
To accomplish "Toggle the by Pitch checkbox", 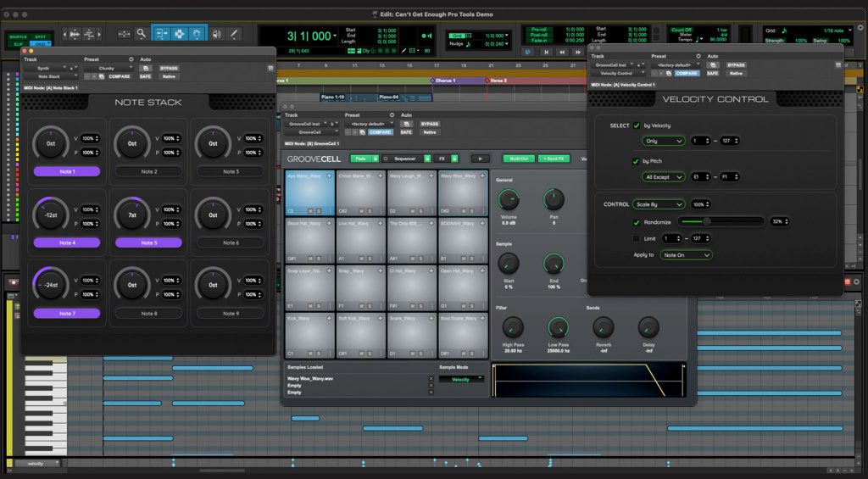I will [x=636, y=161].
